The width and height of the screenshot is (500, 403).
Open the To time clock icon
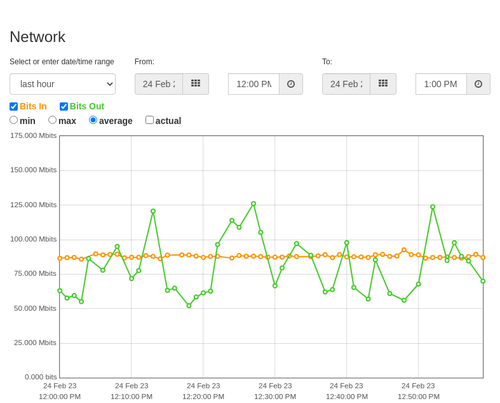(x=478, y=84)
